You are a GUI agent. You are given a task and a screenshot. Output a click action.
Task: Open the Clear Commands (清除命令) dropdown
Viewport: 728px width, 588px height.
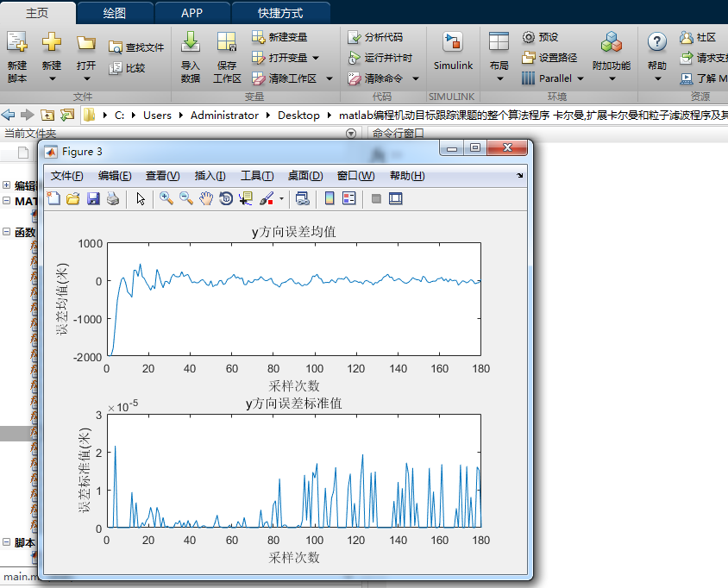tap(416, 78)
